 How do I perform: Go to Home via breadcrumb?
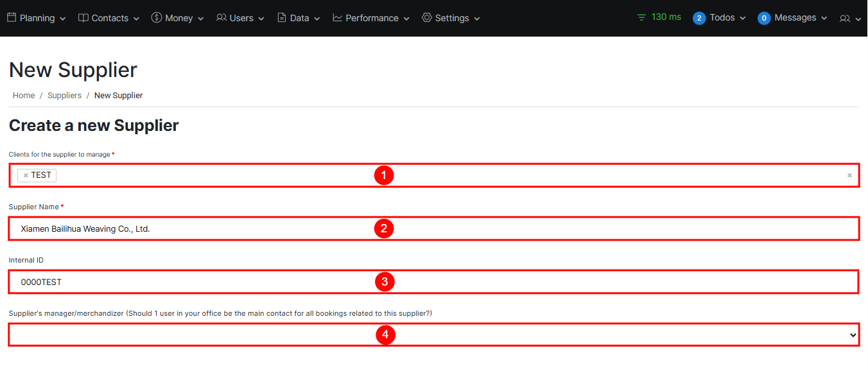click(24, 96)
